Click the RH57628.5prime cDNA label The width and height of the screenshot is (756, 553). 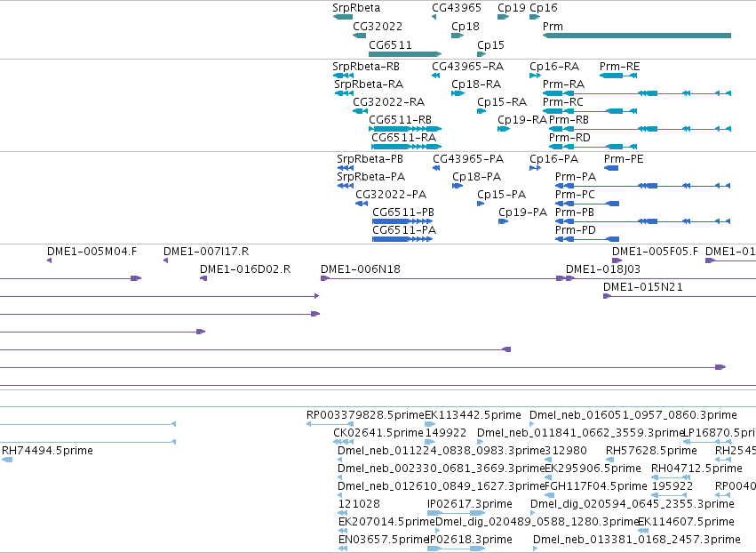click(x=651, y=451)
